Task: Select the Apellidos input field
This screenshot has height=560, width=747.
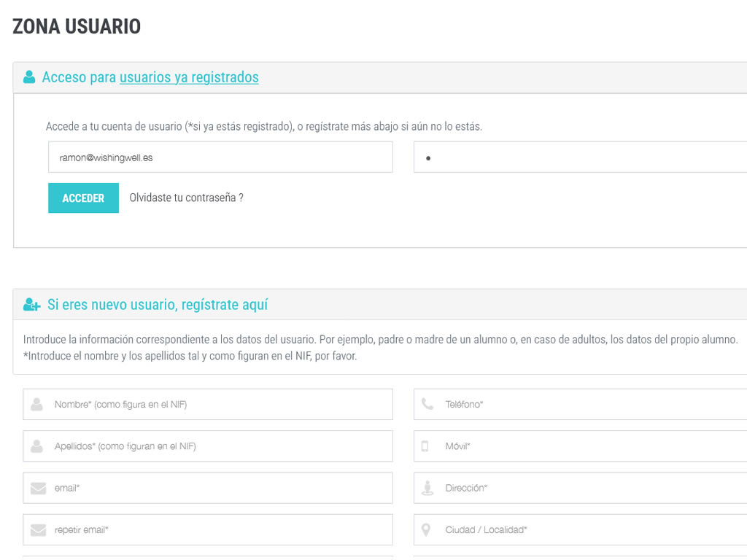Action: [x=219, y=446]
